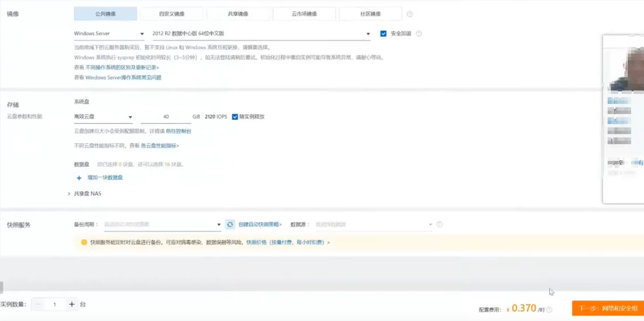This screenshot has width=644, height=321.
Task: Toggle the 安全加固 checkbox
Action: tap(383, 34)
